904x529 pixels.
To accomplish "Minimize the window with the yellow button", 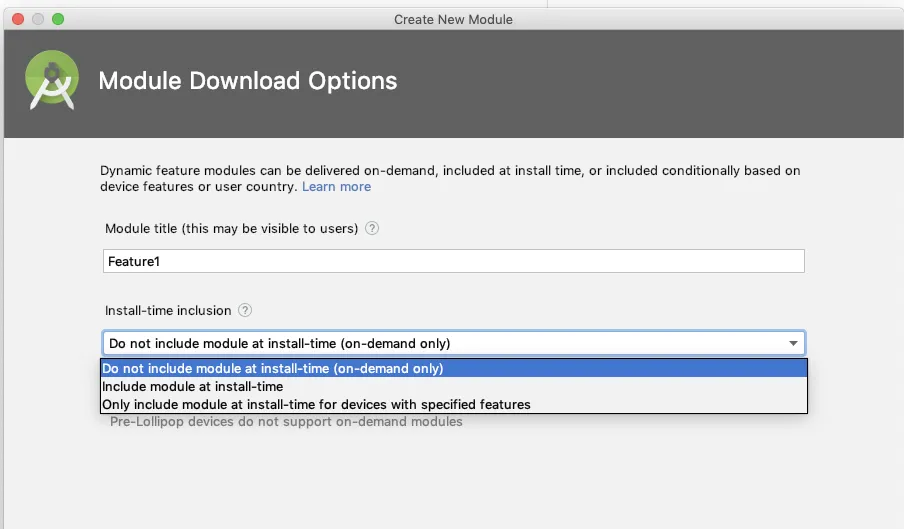I will pos(37,19).
